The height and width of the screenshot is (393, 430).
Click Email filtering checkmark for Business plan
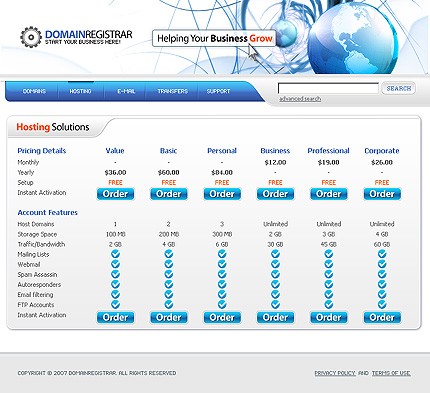tap(275, 294)
